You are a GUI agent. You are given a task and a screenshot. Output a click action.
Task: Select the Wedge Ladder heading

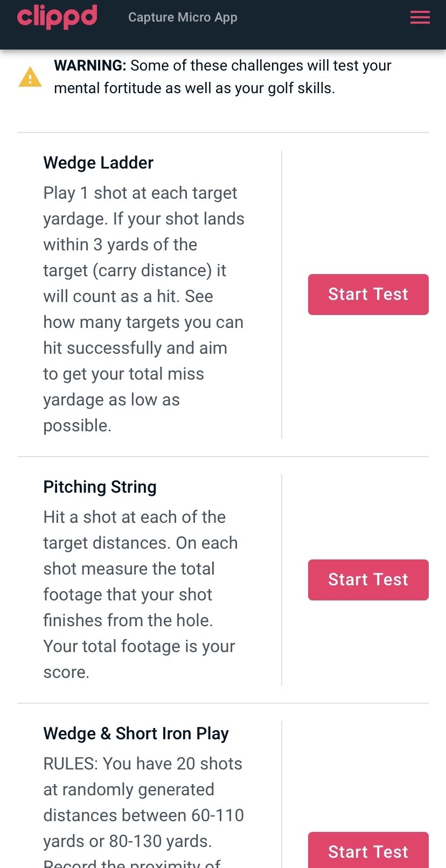point(98,163)
